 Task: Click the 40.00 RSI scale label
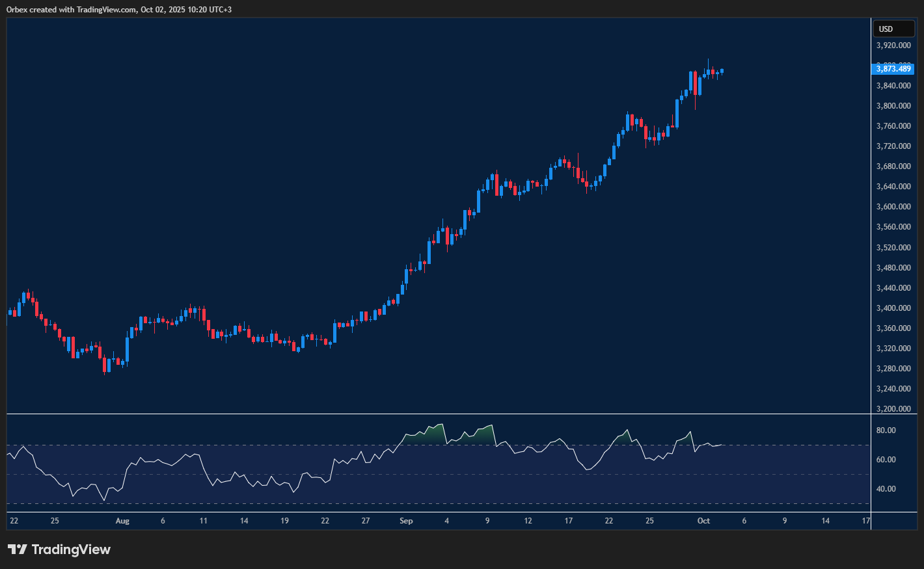[x=886, y=489]
